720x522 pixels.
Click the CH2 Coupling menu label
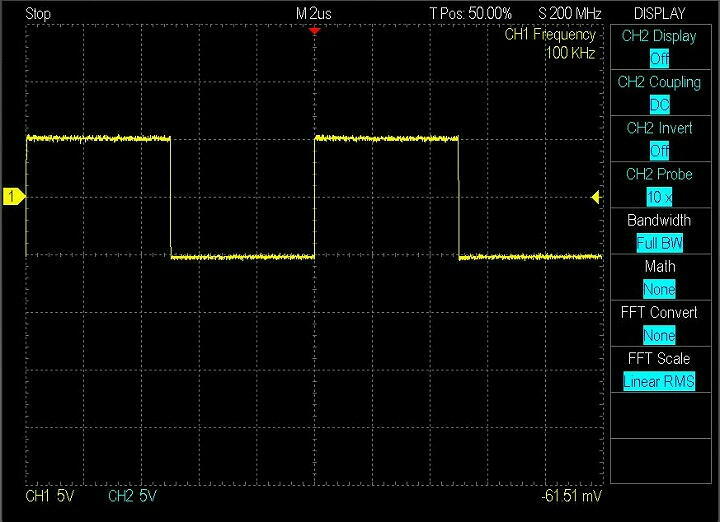(659, 82)
